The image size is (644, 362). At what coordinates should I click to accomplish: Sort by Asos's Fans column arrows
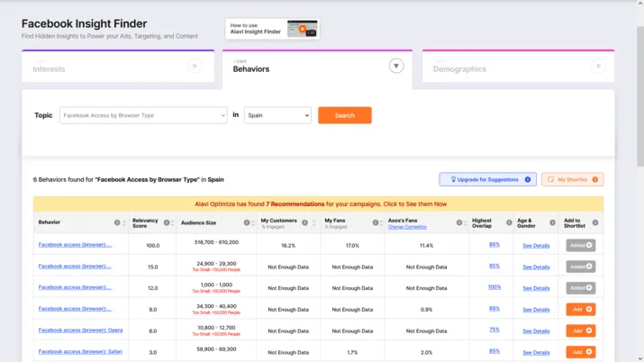pyautogui.click(x=466, y=222)
